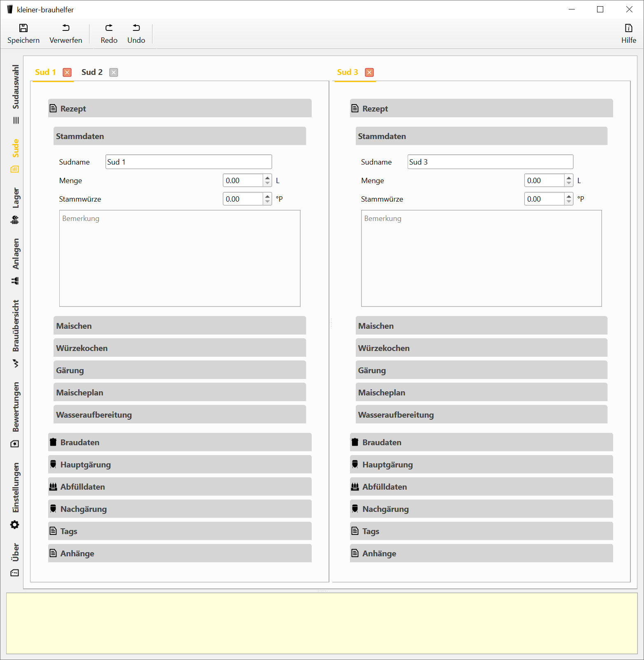Click the Verwerfen discard icon
The height and width of the screenshot is (660, 644).
point(65,28)
